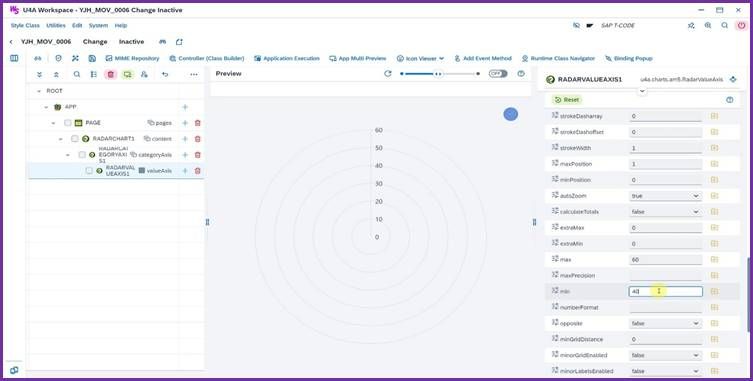The width and height of the screenshot is (753, 381).
Task: Open the Binding Popup
Action: (x=629, y=58)
